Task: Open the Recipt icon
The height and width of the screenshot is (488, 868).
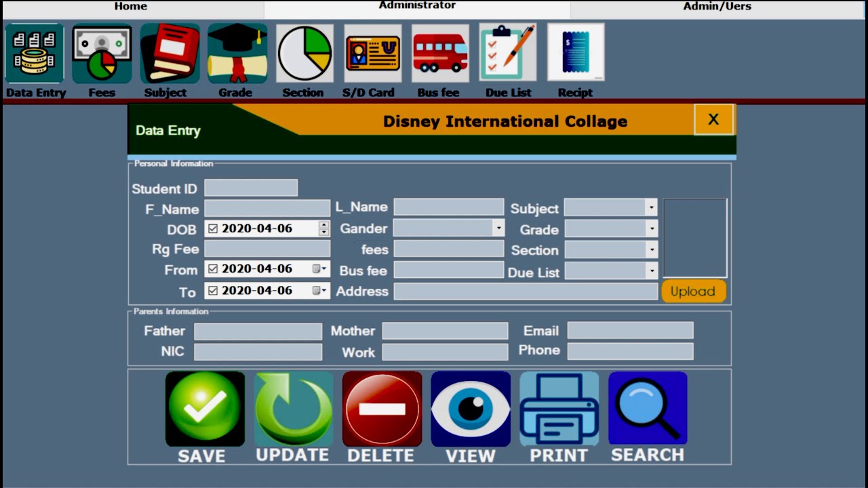Action: click(576, 53)
